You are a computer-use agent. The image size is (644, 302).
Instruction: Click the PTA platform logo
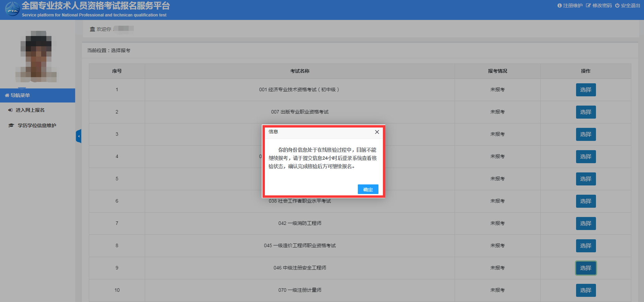[12, 9]
